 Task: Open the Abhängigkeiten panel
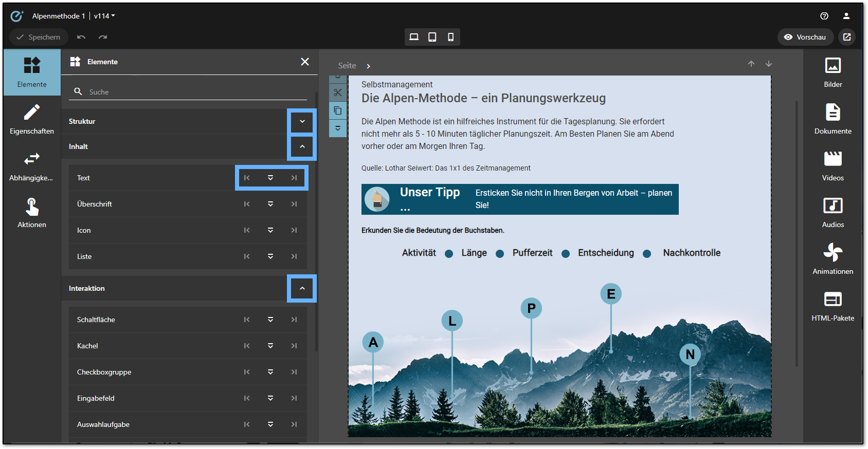(x=32, y=166)
